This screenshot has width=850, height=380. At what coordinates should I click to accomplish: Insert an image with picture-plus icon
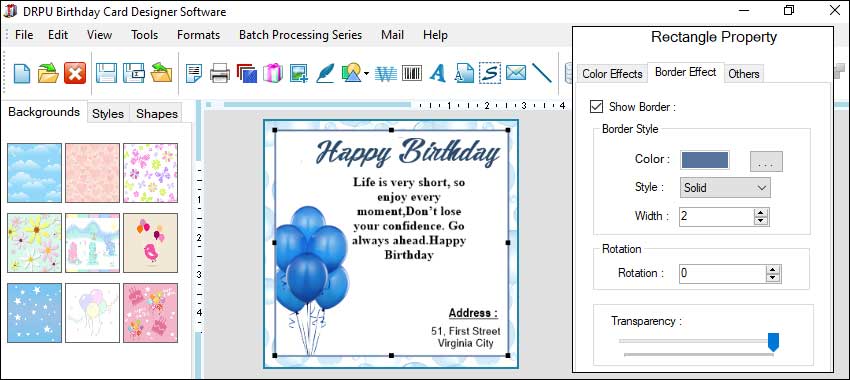[x=299, y=73]
